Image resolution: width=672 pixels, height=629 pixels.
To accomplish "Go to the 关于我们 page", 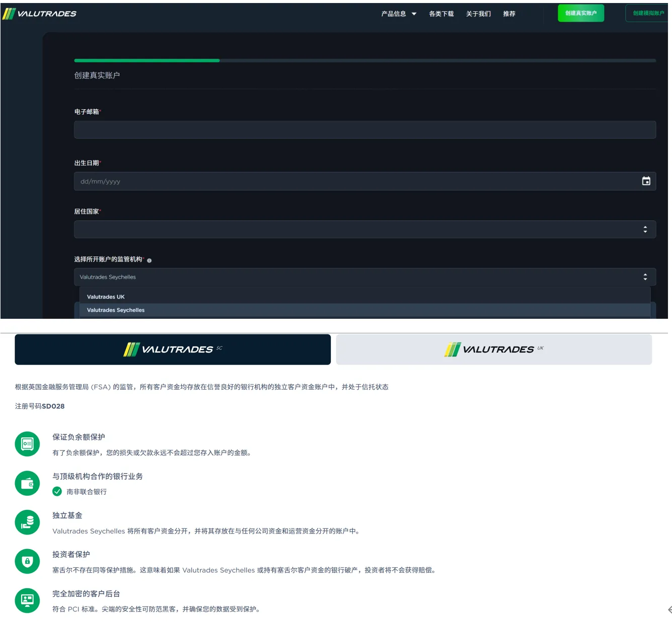I will pos(478,14).
